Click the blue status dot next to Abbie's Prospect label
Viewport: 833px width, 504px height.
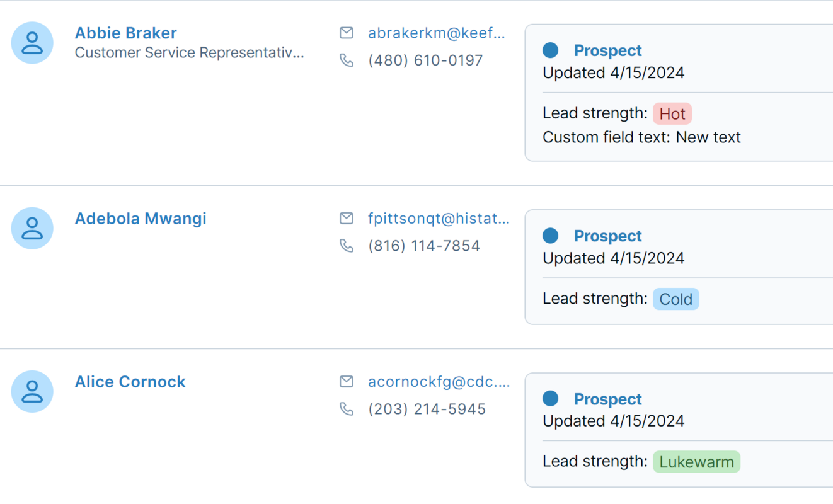pos(551,49)
